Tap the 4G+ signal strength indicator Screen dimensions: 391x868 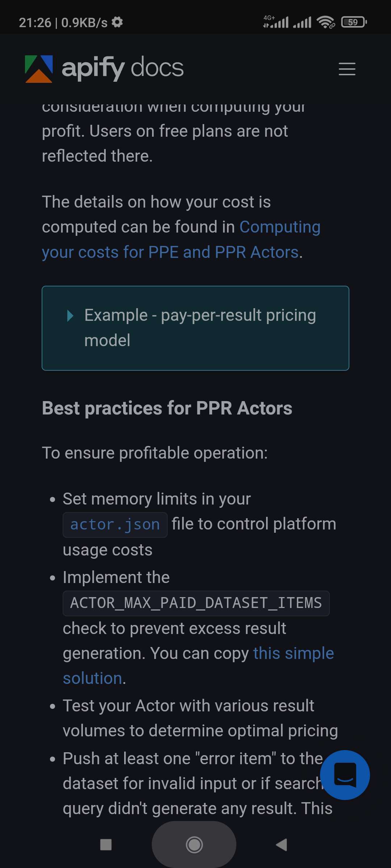(276, 22)
